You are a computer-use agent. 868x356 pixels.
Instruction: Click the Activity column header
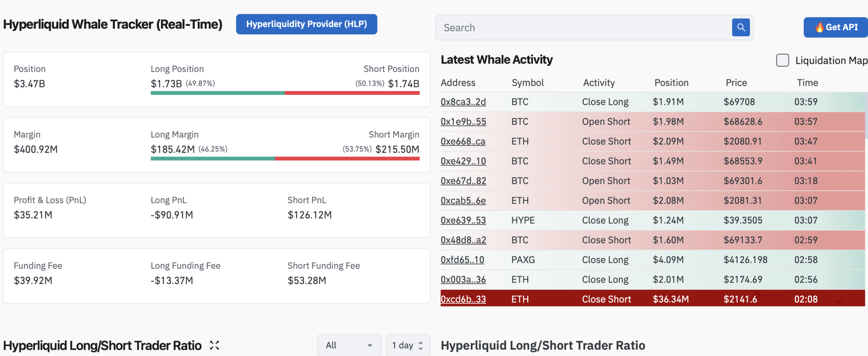click(x=599, y=82)
